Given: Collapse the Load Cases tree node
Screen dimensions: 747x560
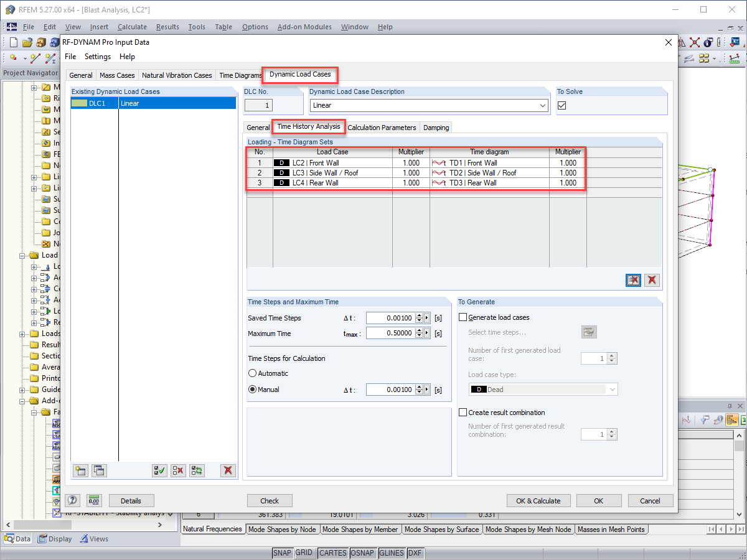Looking at the screenshot, I should [23, 255].
